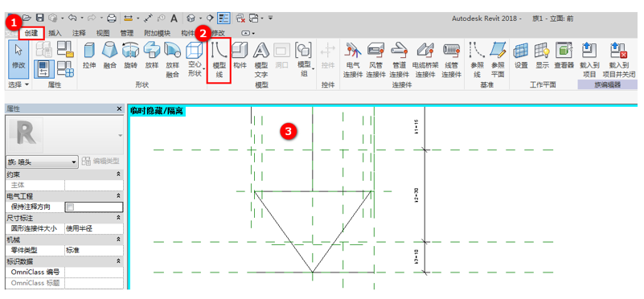644x299 pixels.
Task: Open the 视图 ribbon tab
Action: (103, 33)
